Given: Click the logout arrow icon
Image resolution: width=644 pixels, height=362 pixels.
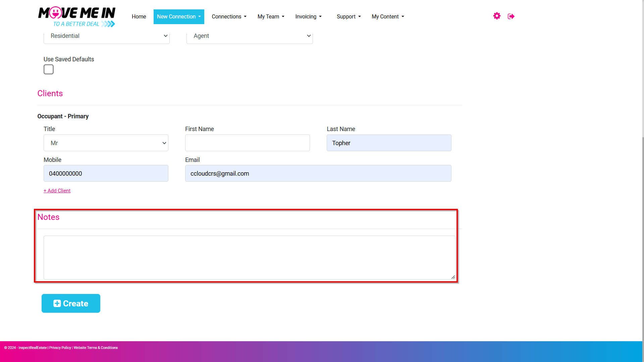Looking at the screenshot, I should [x=511, y=16].
